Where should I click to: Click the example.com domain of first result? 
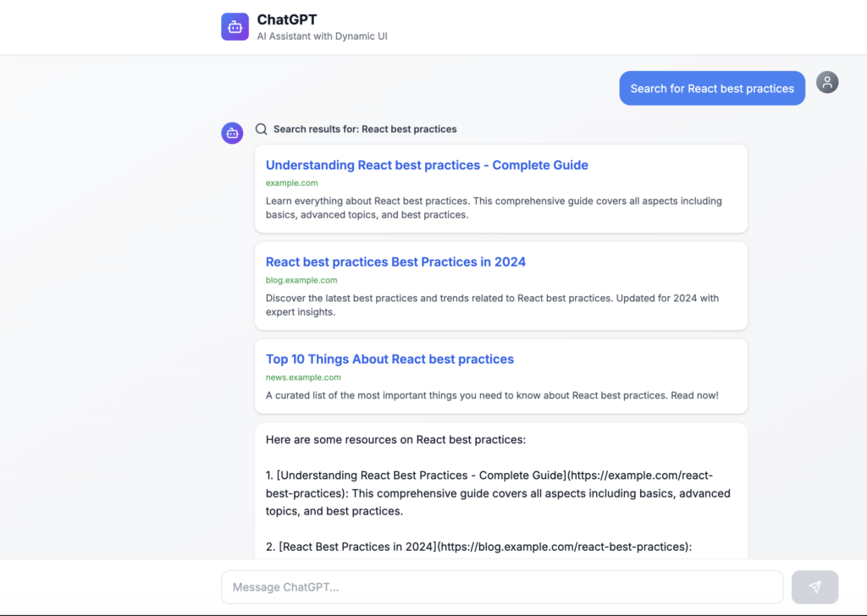[x=291, y=183]
